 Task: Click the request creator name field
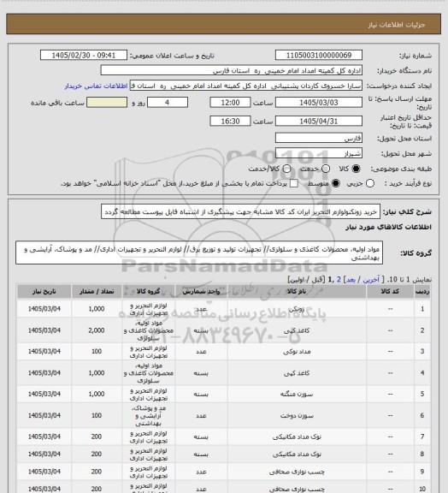click(x=246, y=86)
